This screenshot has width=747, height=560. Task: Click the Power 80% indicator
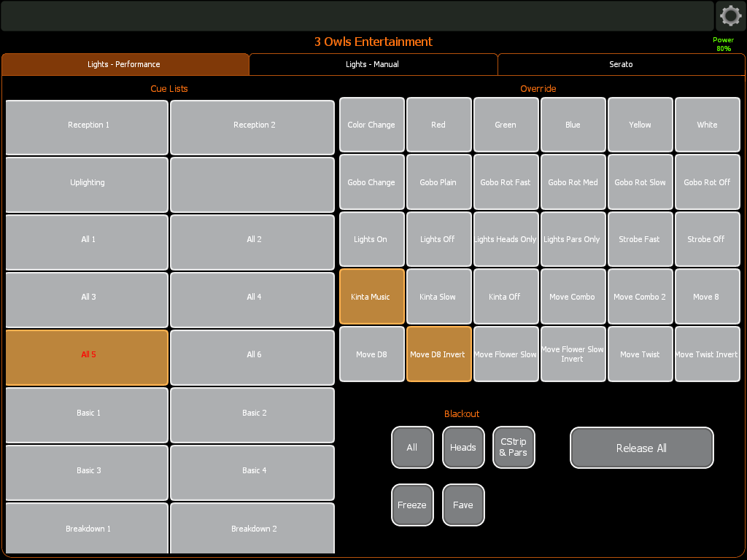point(723,44)
